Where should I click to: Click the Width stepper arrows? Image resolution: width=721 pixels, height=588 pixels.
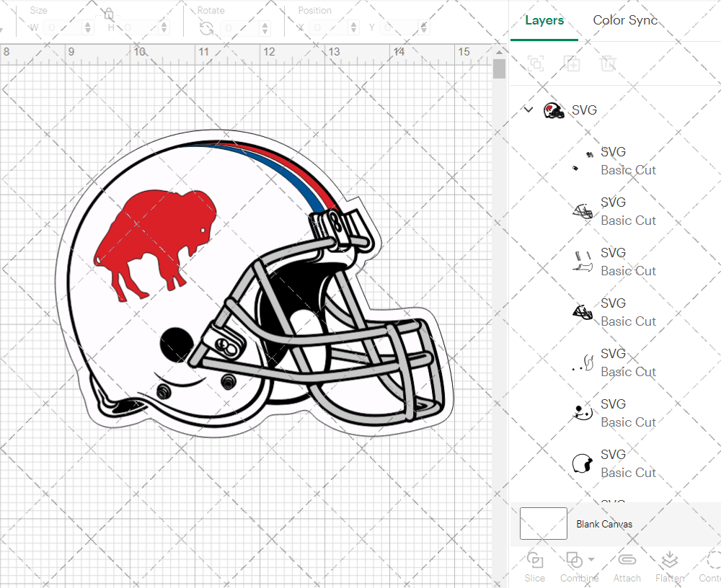(x=88, y=28)
